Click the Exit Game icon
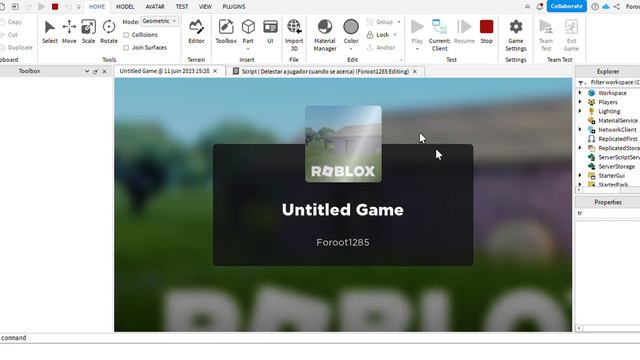Viewport: 640px width, 360px height. pos(571,27)
